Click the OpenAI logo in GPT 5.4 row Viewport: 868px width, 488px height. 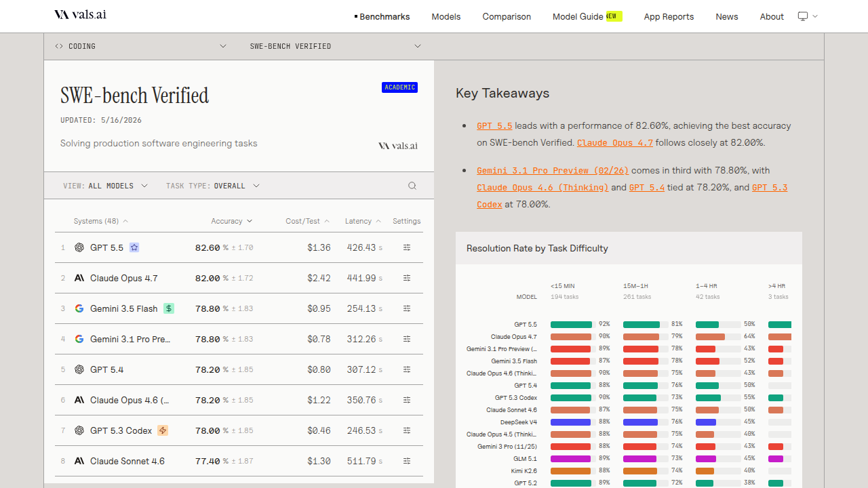[x=79, y=369]
